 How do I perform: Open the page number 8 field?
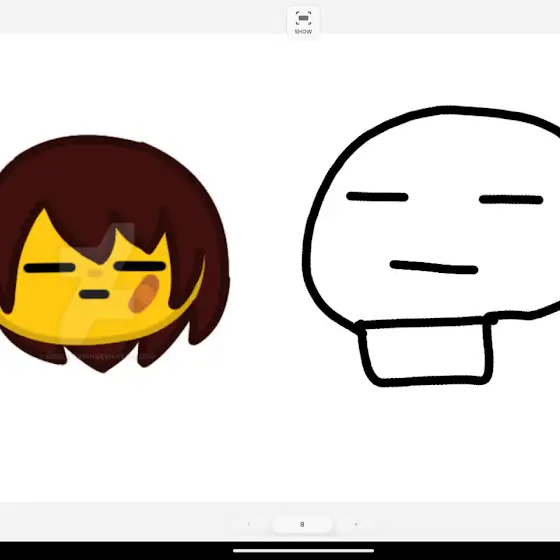(302, 524)
